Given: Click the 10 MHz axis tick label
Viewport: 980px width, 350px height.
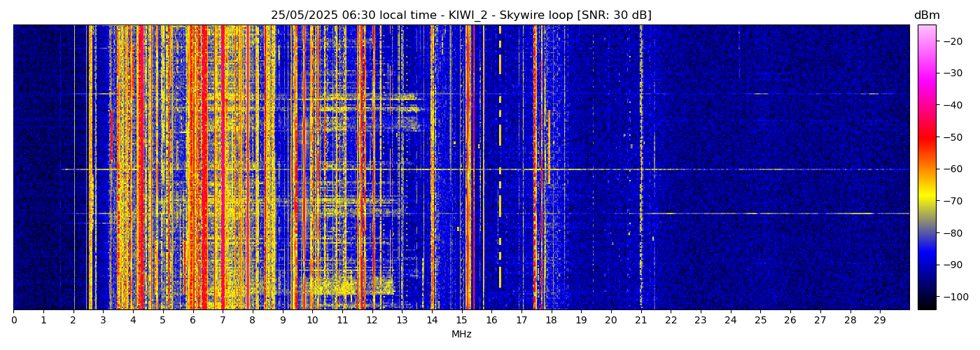Looking at the screenshot, I should (x=312, y=320).
